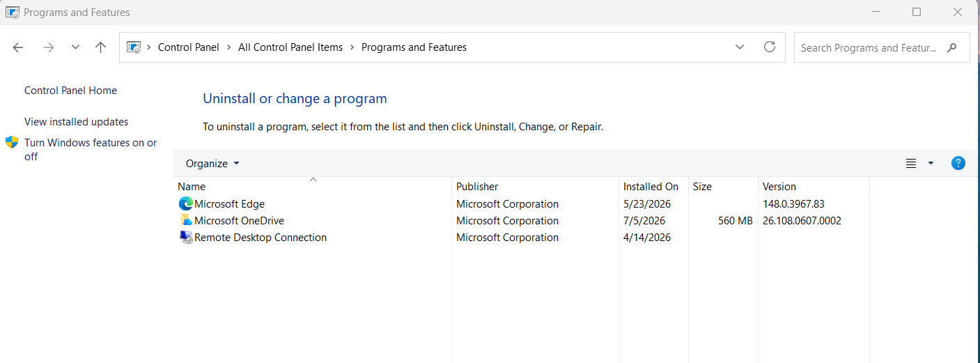Open the recent locations chevron
980x363 pixels.
[x=75, y=47]
